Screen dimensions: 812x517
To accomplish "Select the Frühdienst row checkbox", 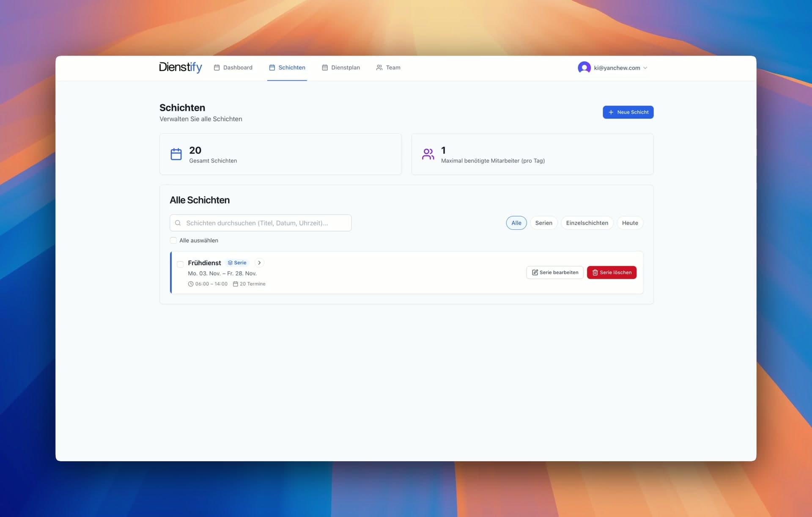I will pos(180,264).
